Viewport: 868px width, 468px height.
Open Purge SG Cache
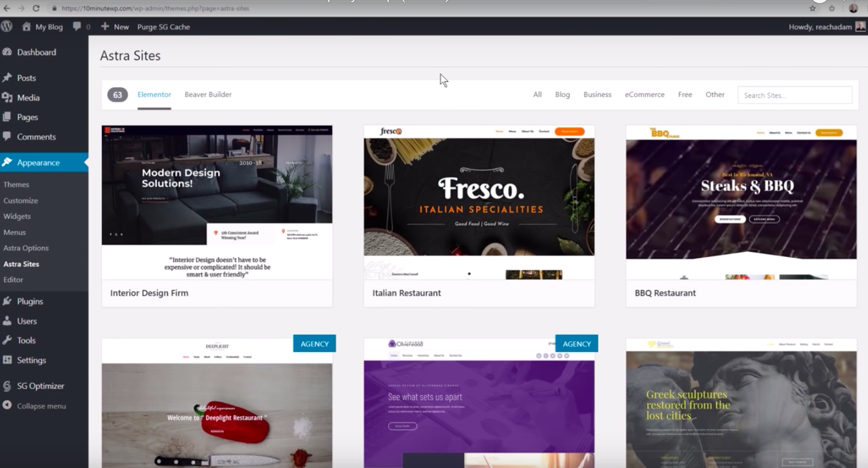(x=164, y=27)
